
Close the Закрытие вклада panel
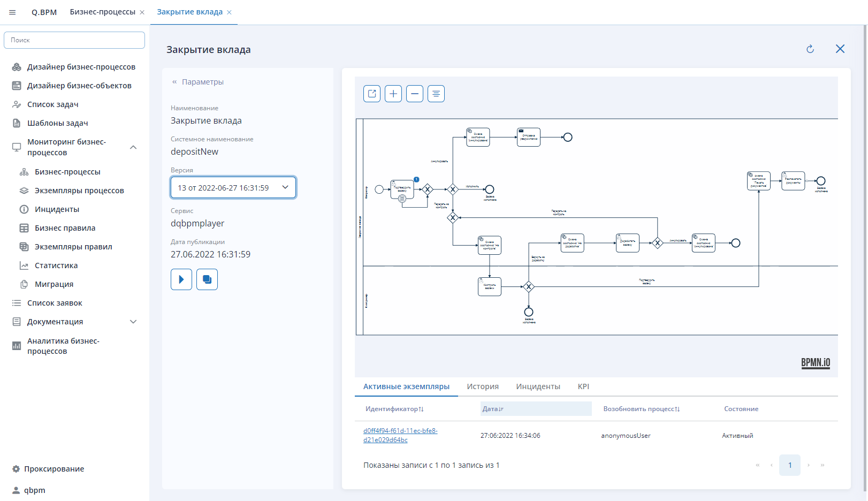point(840,49)
